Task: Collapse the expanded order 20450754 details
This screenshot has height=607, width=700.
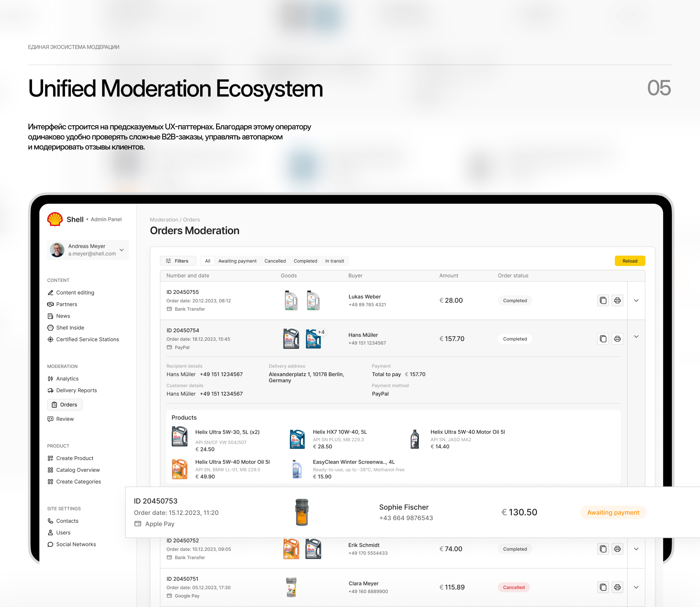Action: 636,336
